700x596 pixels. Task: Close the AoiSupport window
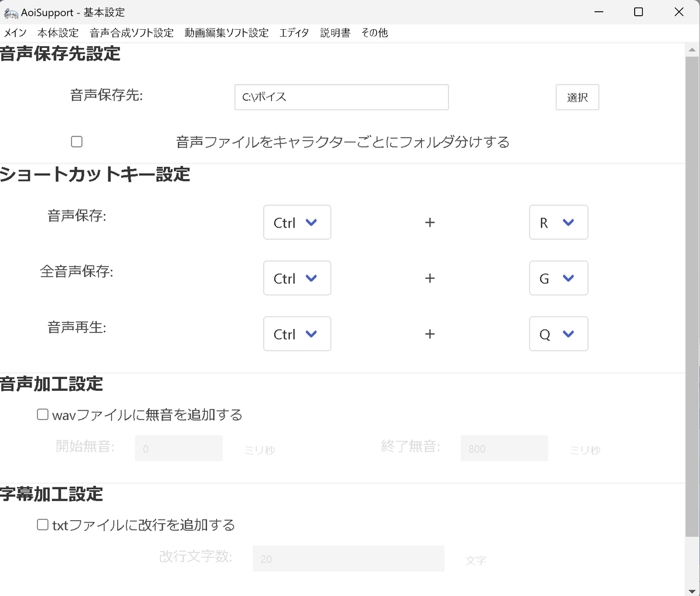coord(679,12)
